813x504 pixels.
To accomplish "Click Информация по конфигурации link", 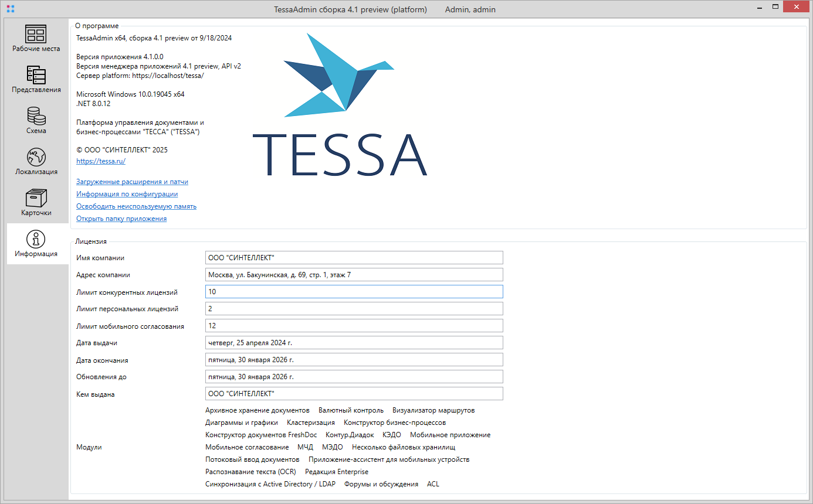I will (127, 194).
